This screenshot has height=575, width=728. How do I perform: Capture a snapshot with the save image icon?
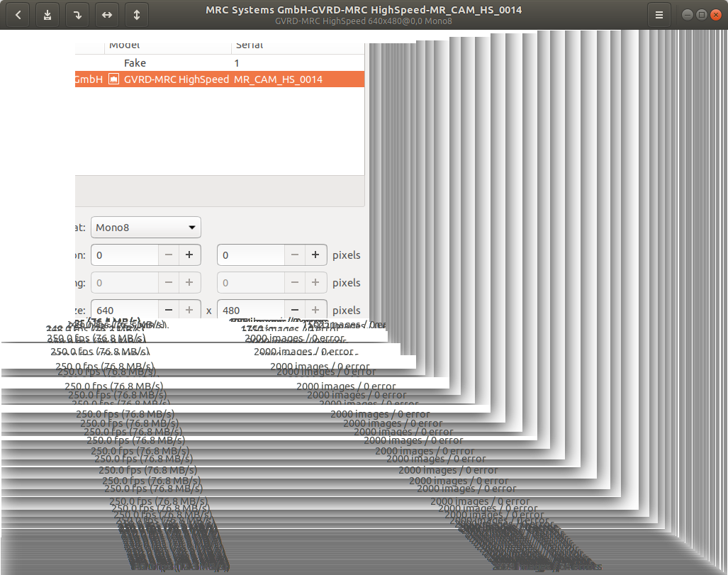click(x=47, y=14)
